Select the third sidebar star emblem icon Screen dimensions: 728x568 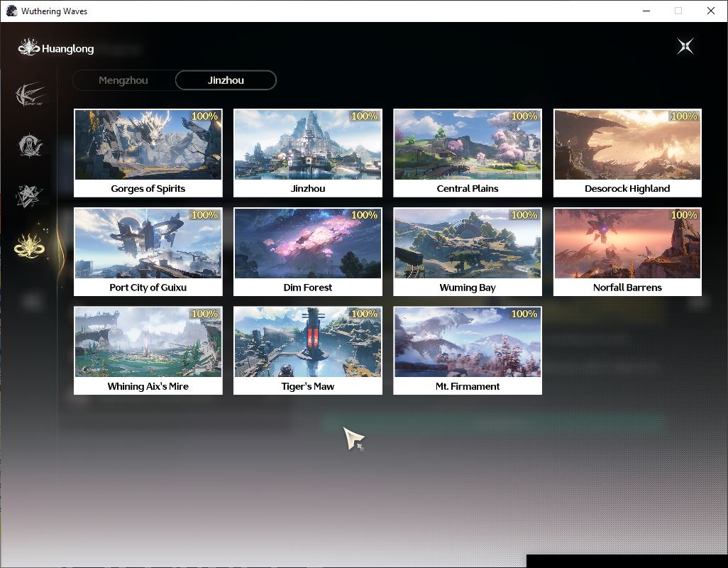pyautogui.click(x=29, y=196)
